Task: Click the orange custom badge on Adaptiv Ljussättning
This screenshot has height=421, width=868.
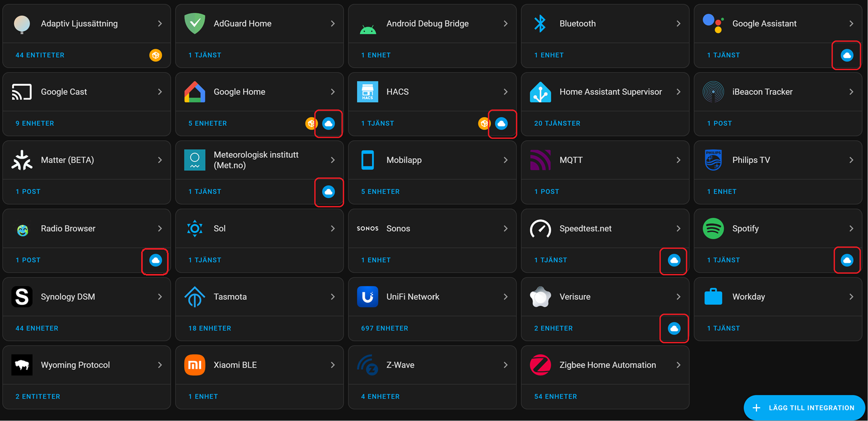Action: tap(155, 55)
